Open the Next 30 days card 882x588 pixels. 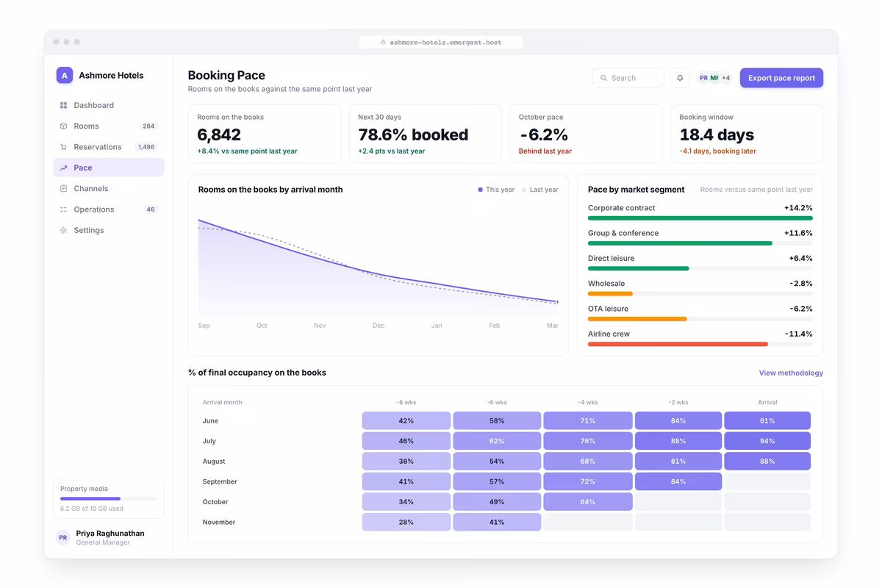point(426,134)
